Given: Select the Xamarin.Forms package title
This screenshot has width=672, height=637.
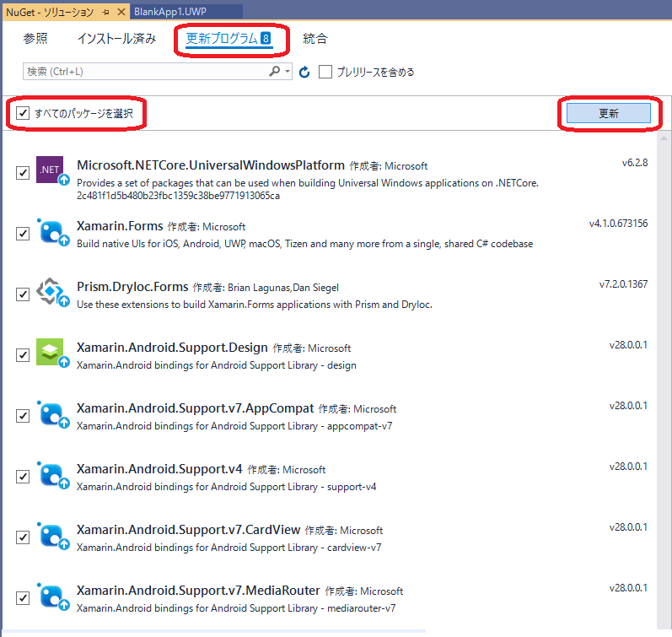Looking at the screenshot, I should tap(120, 225).
